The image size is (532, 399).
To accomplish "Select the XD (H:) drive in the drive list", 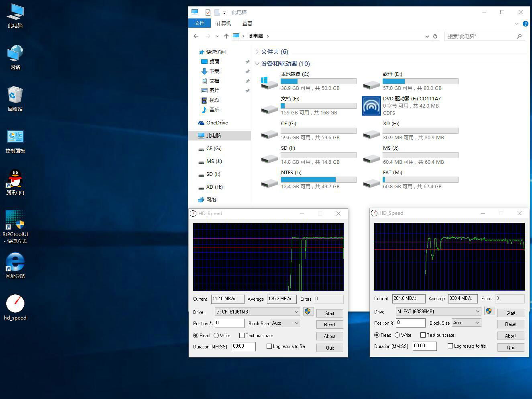I will [x=410, y=130].
